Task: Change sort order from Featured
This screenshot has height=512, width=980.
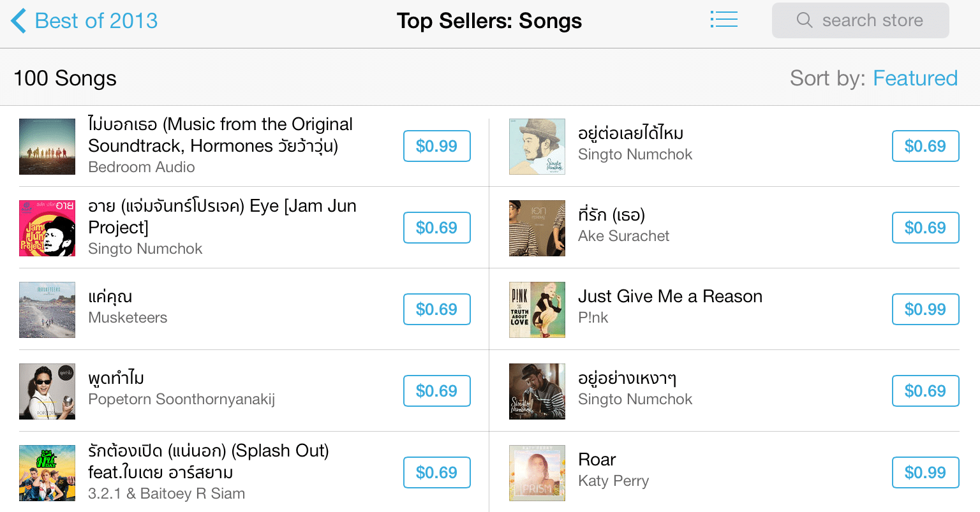Action: [915, 78]
